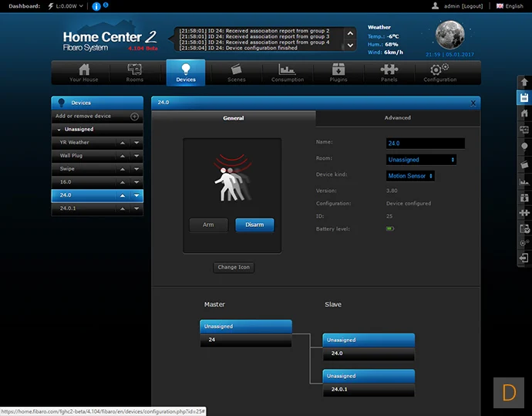Click the rooms icon in right sidebar
This screenshot has width=532, height=416.
coord(524,130)
